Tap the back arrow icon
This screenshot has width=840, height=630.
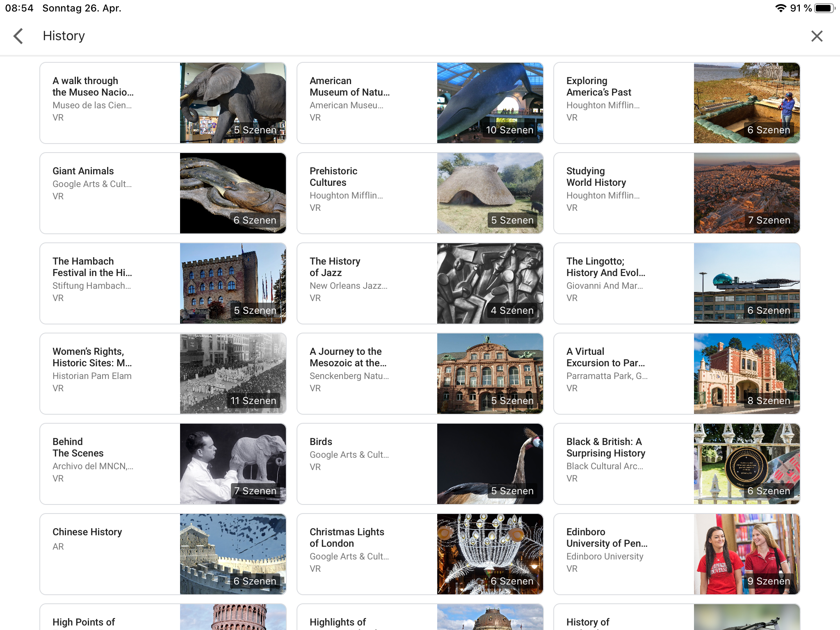click(x=18, y=36)
